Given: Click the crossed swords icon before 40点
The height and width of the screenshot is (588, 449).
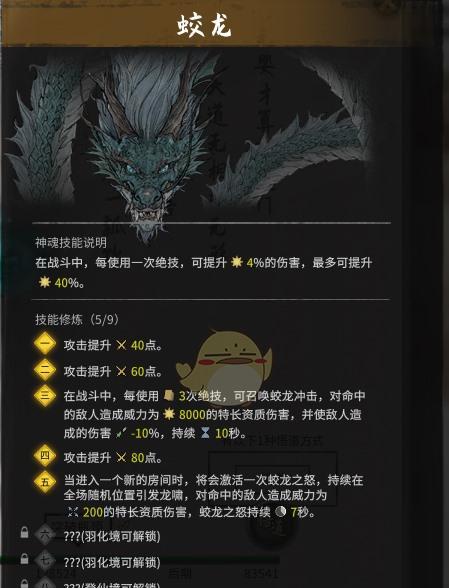Looking at the screenshot, I should pos(121,345).
